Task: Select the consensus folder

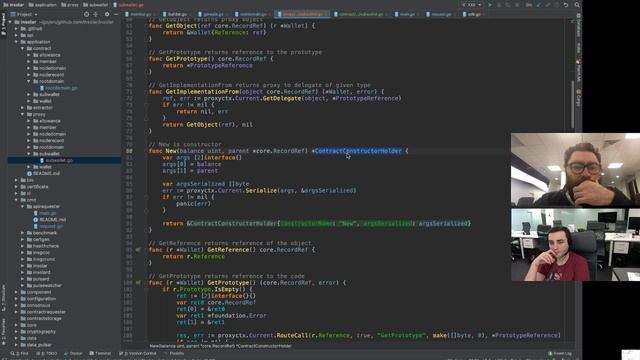Action: pos(36,305)
